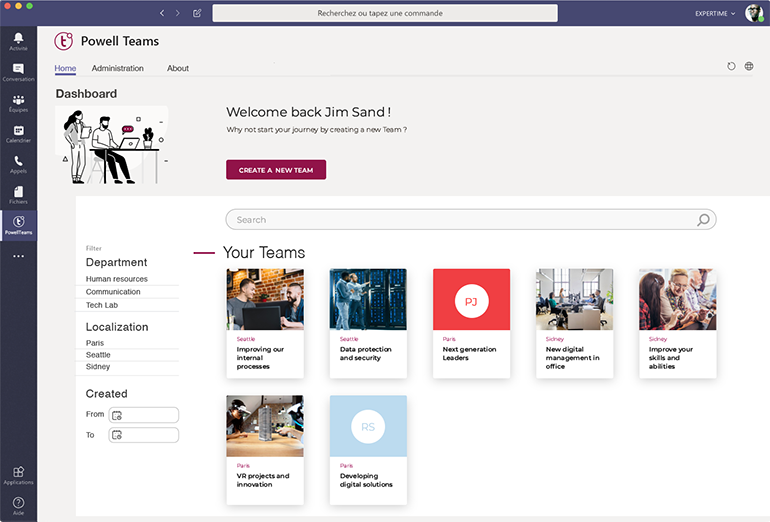Filter by Paris localization
Image resolution: width=770 pixels, height=522 pixels.
click(x=95, y=343)
